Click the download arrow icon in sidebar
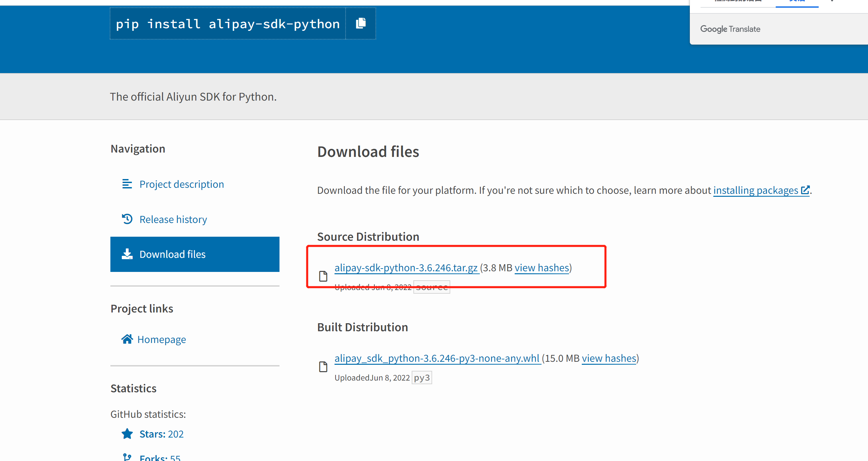The height and width of the screenshot is (461, 868). [x=127, y=254]
